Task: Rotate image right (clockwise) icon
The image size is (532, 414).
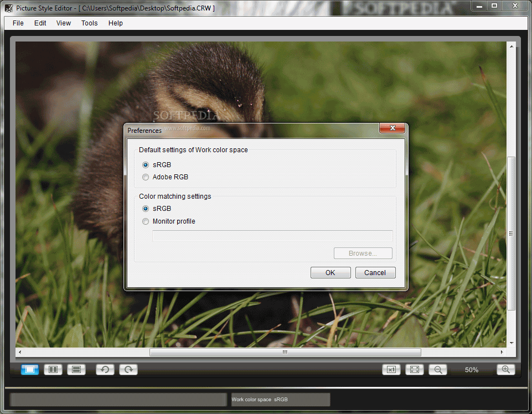Action: pos(128,369)
